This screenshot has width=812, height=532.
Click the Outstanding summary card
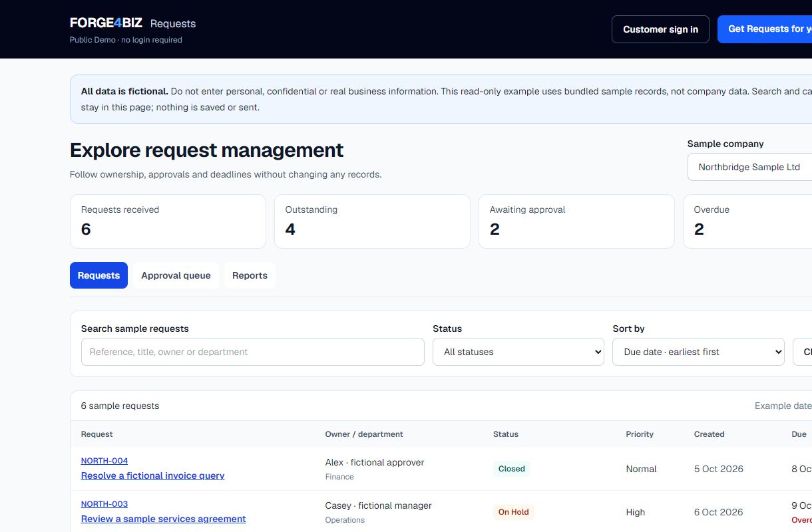(372, 221)
